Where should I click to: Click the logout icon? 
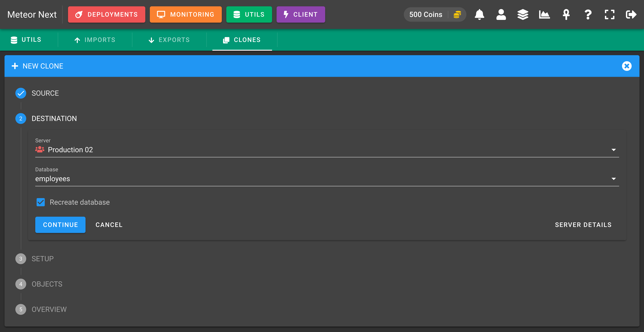point(631,14)
